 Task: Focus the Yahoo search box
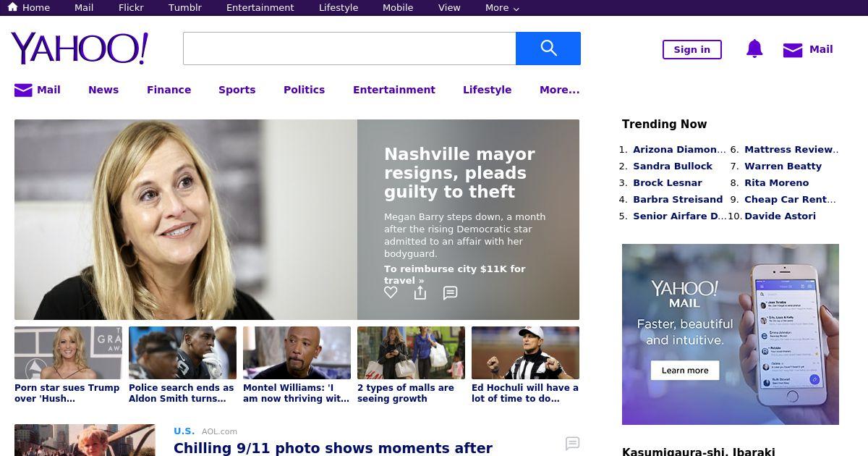349,48
